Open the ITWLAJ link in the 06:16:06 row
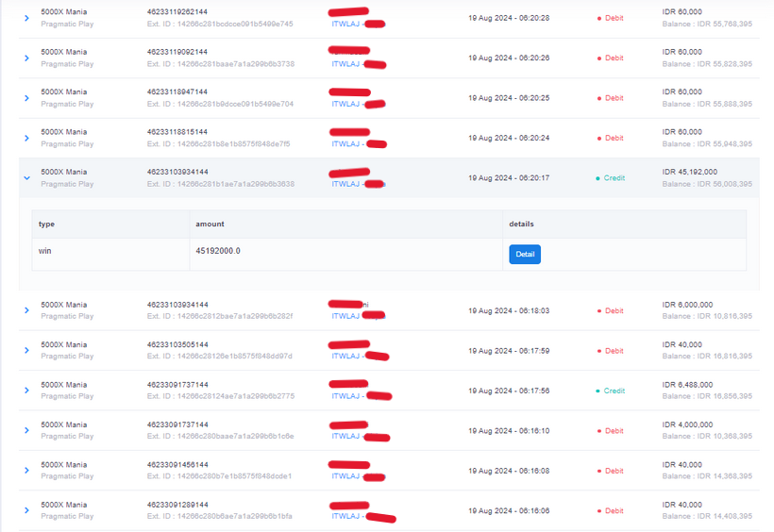The height and width of the screenshot is (532, 774). pos(345,517)
